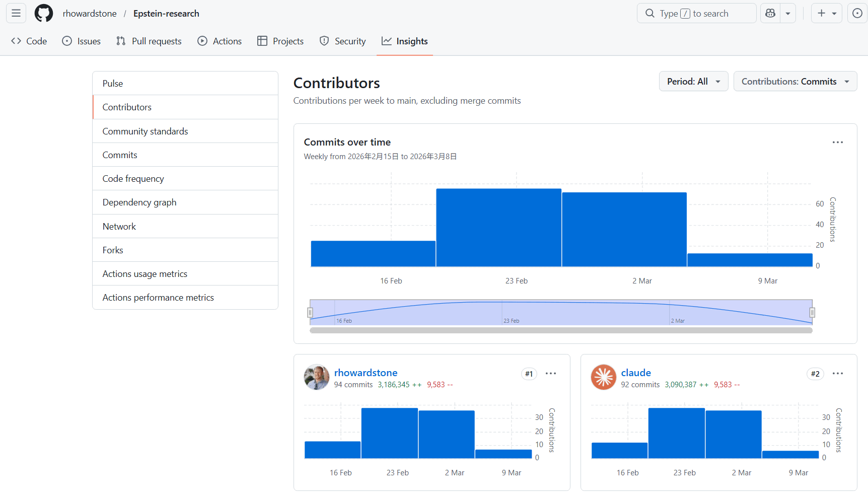Viewport: 868px width, 497px height.
Task: Open claude card three-dot menu
Action: [837, 374]
